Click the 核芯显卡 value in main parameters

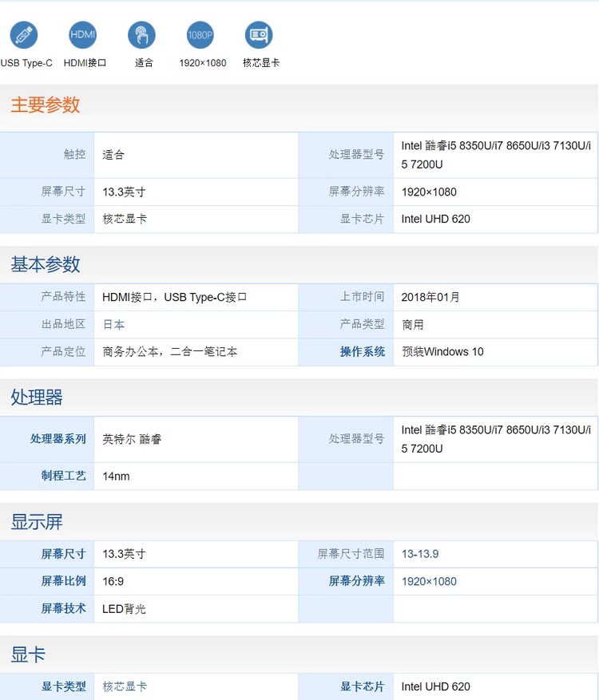[125, 219]
